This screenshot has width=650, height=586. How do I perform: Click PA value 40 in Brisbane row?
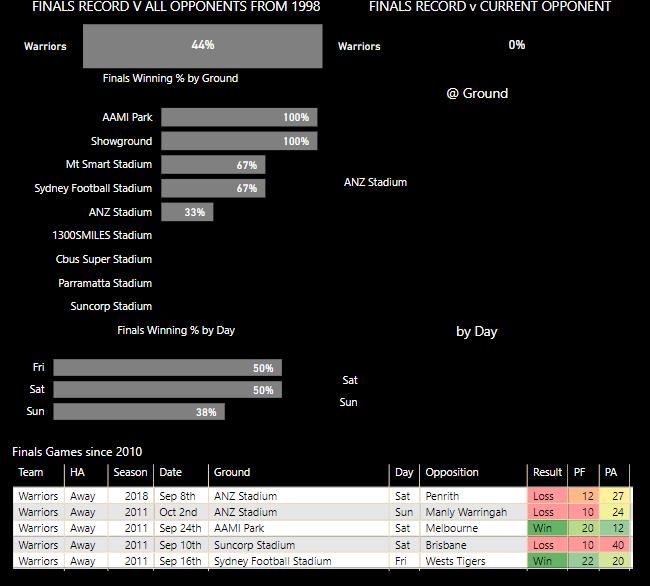point(615,545)
